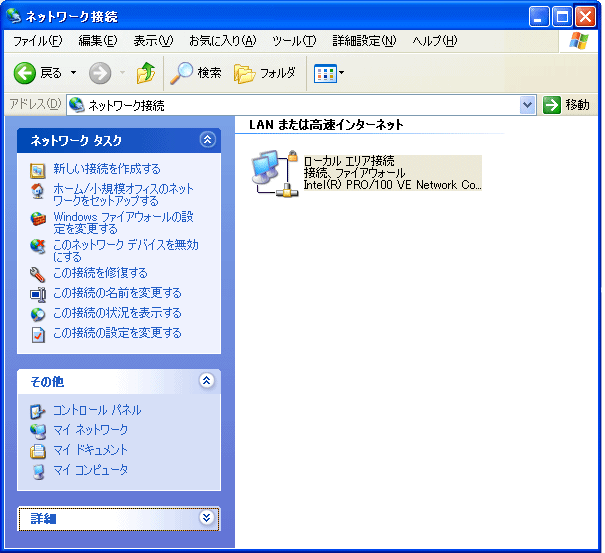This screenshot has height=553, width=605.
Task: Click the ローカル エリア接続 connection label
Action: pyautogui.click(x=349, y=161)
